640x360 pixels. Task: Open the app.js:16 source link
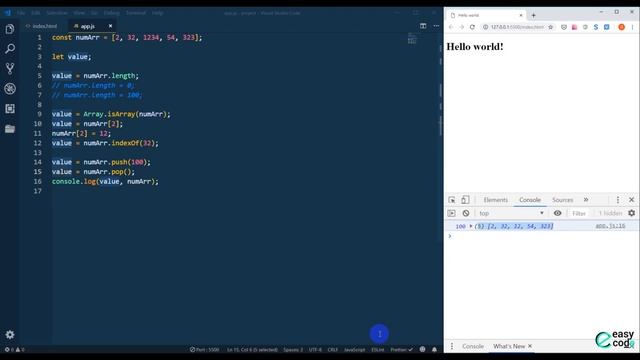tap(610, 226)
